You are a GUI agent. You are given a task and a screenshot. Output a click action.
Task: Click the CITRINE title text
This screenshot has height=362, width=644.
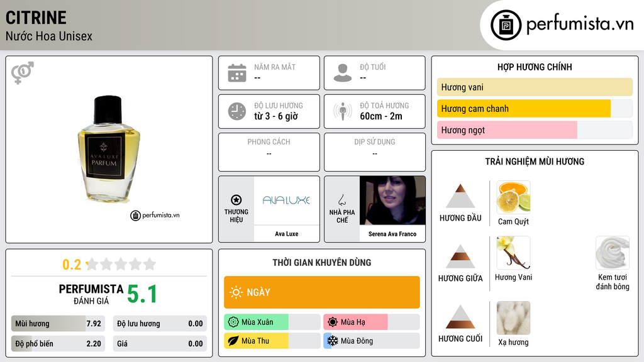coord(36,18)
